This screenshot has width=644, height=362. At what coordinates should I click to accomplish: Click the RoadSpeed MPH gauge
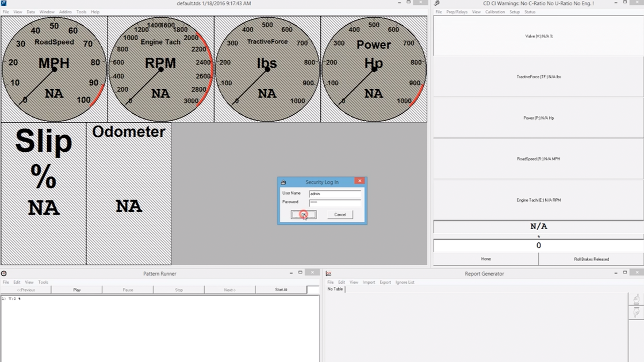click(54, 69)
